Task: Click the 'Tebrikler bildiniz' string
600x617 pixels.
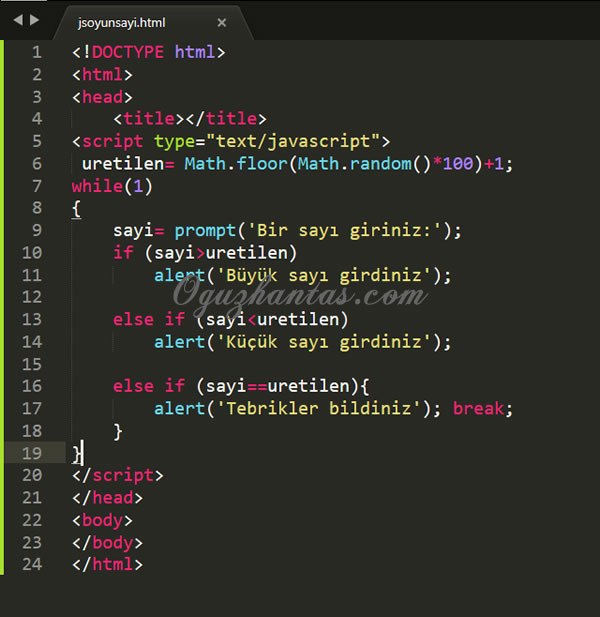Action: [319, 408]
